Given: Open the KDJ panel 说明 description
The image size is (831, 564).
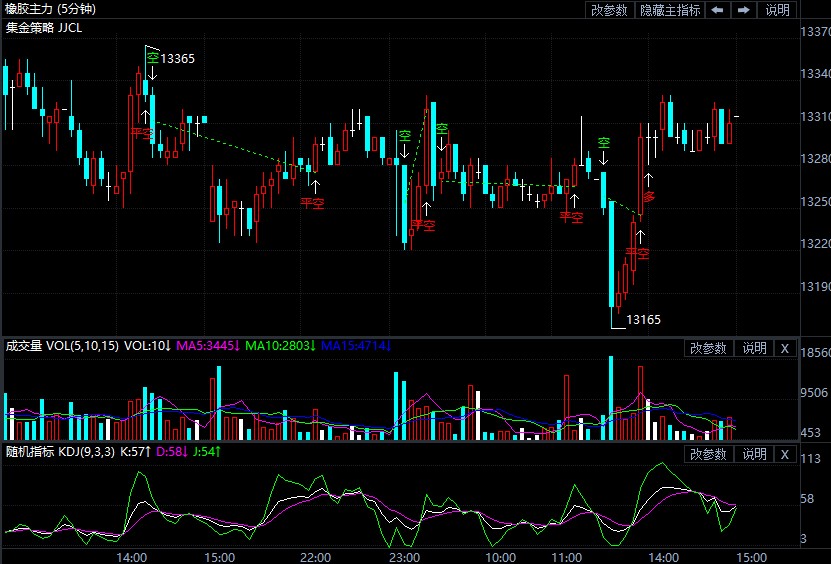Looking at the screenshot, I should coord(753,454).
